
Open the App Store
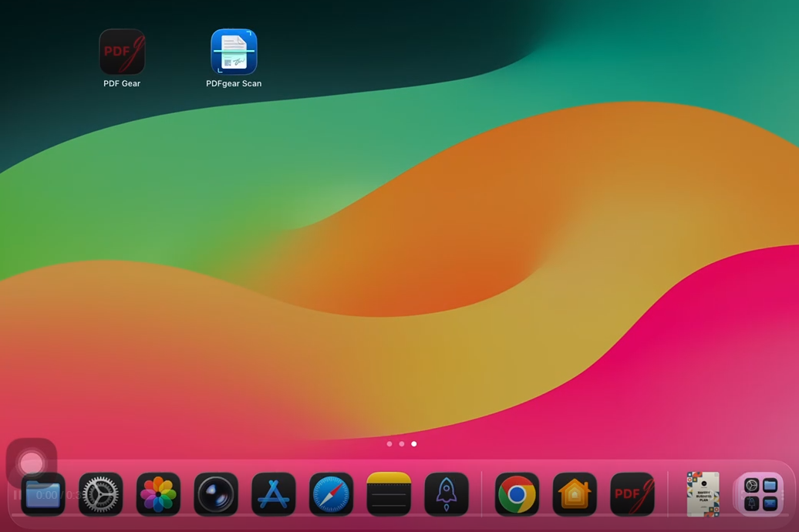tap(274, 494)
